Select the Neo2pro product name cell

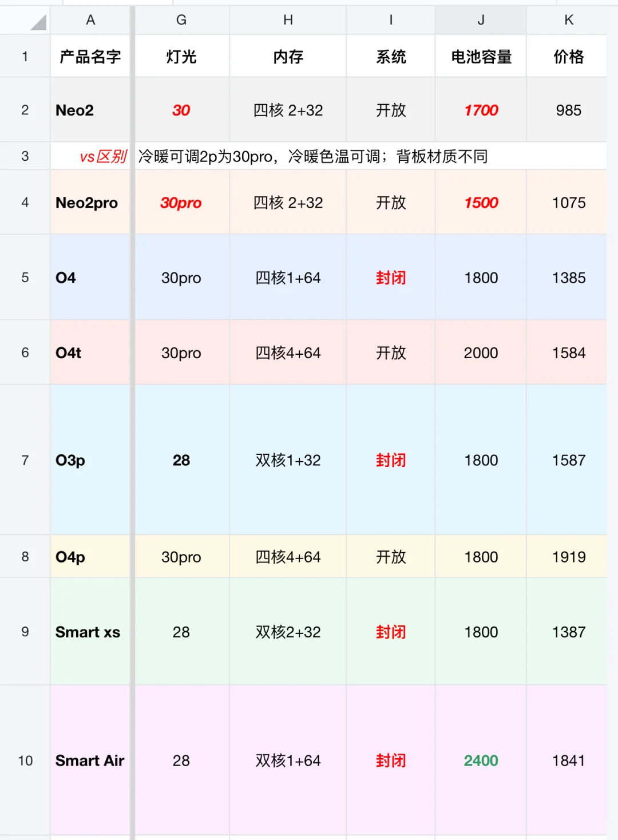pyautogui.click(x=90, y=203)
